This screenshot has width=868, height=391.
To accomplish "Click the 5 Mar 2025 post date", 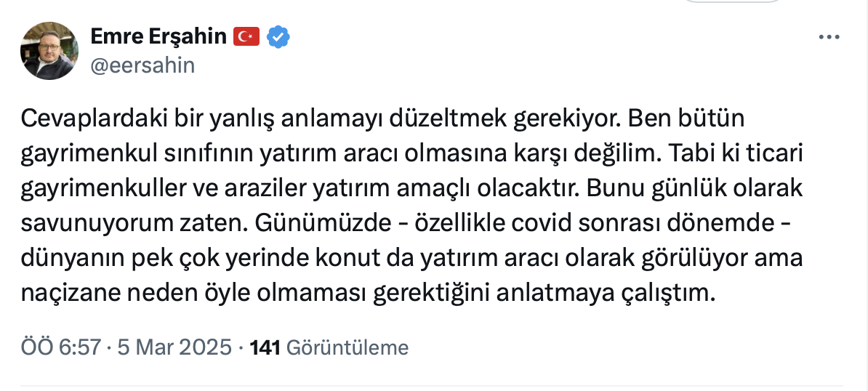I will click(173, 347).
